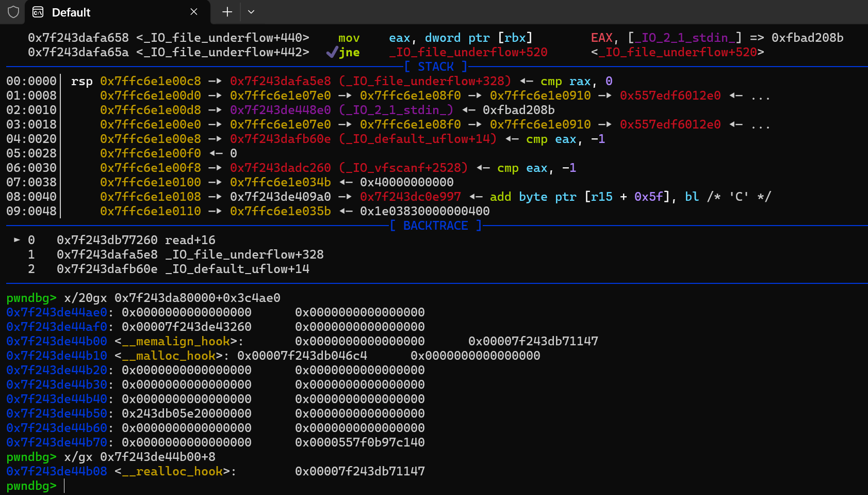Image resolution: width=868 pixels, height=495 pixels.
Task: Click the (_IO_2_1_stdin_) symbol in the stack
Action: 396,110
